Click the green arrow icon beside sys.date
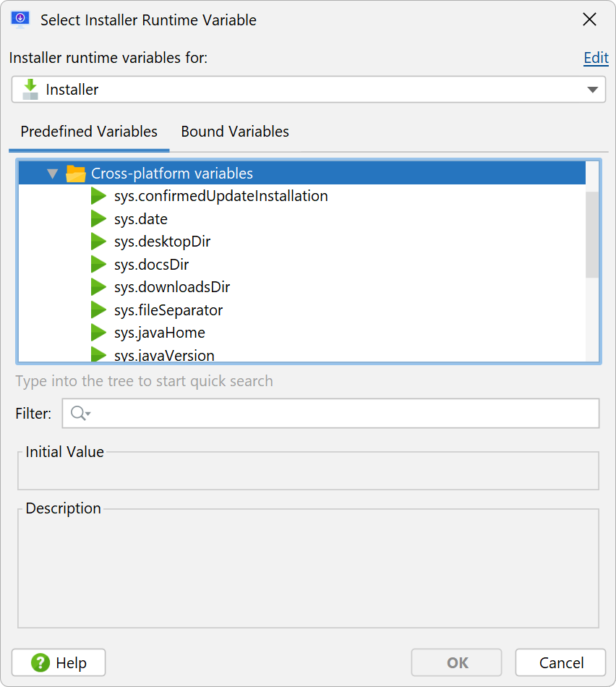 (x=98, y=218)
